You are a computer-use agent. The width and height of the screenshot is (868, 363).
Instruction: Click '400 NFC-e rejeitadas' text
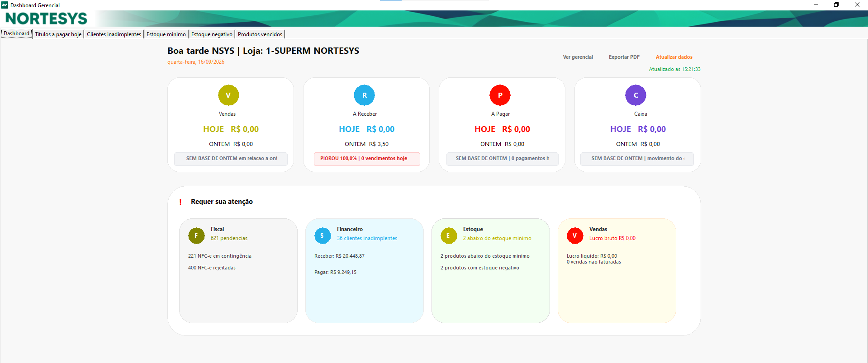click(212, 268)
